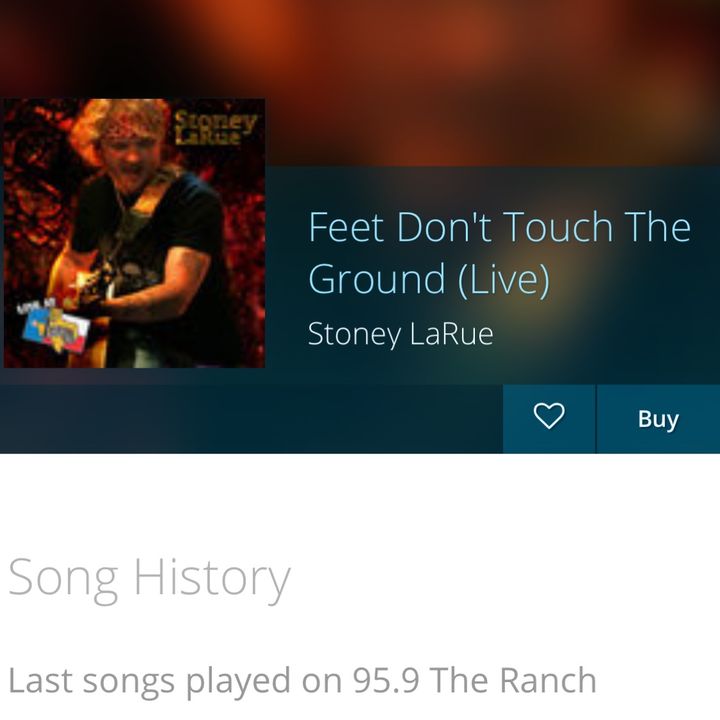Click the LaRue surname under the title
The image size is (720, 720).
tap(451, 334)
